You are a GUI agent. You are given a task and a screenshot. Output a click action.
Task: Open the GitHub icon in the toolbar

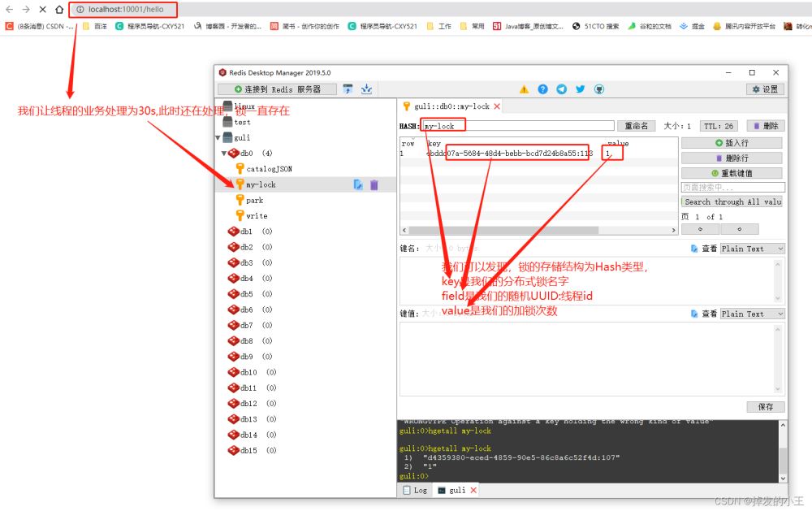click(x=598, y=89)
